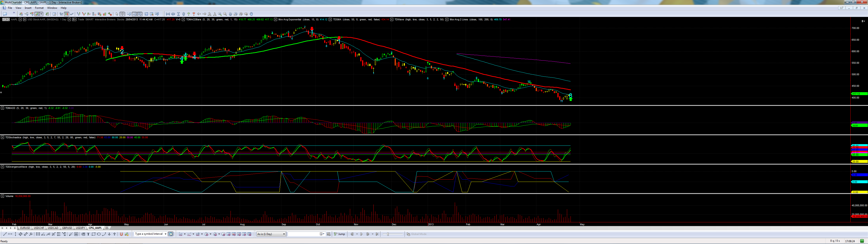Open the AAPL symbol dropdown arrow
868x244 pixels.
[20, 20]
